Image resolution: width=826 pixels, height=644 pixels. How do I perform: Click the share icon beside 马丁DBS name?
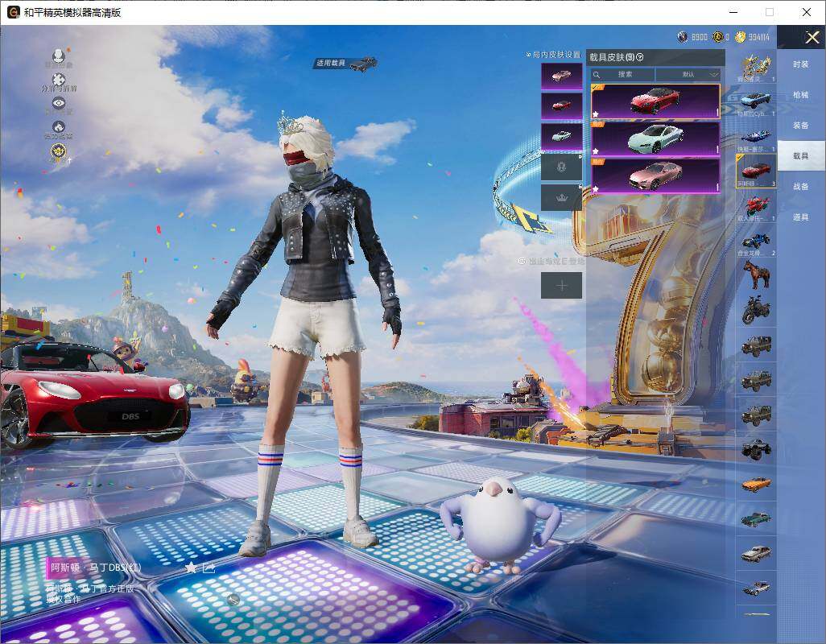click(209, 568)
